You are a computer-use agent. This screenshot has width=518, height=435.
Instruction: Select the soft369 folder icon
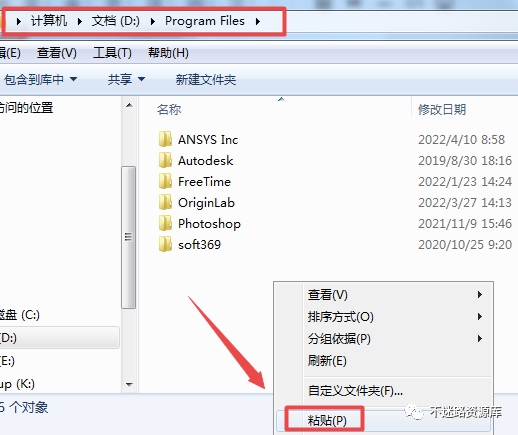coord(165,244)
